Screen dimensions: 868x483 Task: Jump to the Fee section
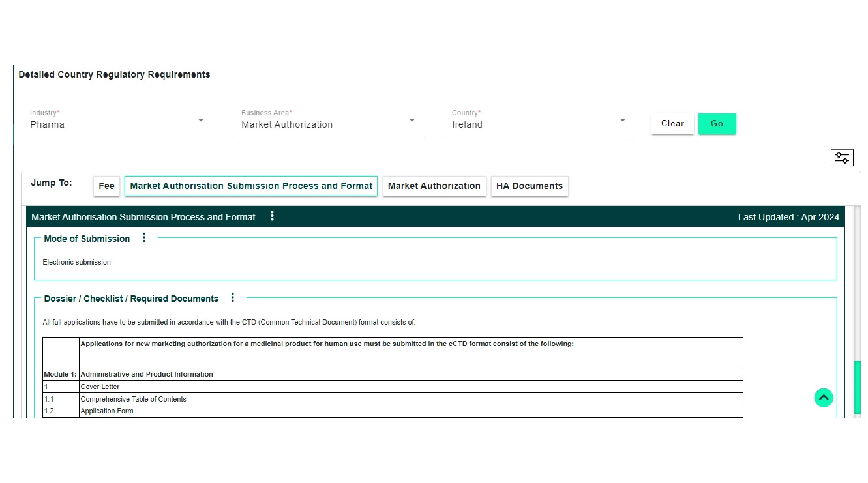106,186
